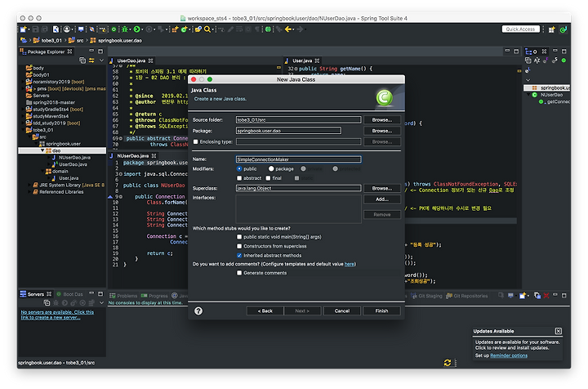
Task: Click the Spring perspective green icon top right
Action: 563,29
